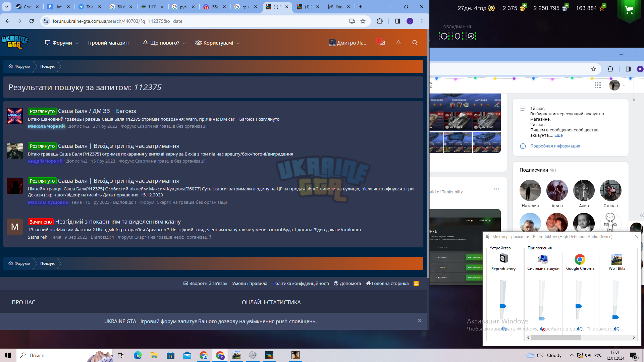Click the Google Chrome icon in volume mixer

(x=580, y=259)
